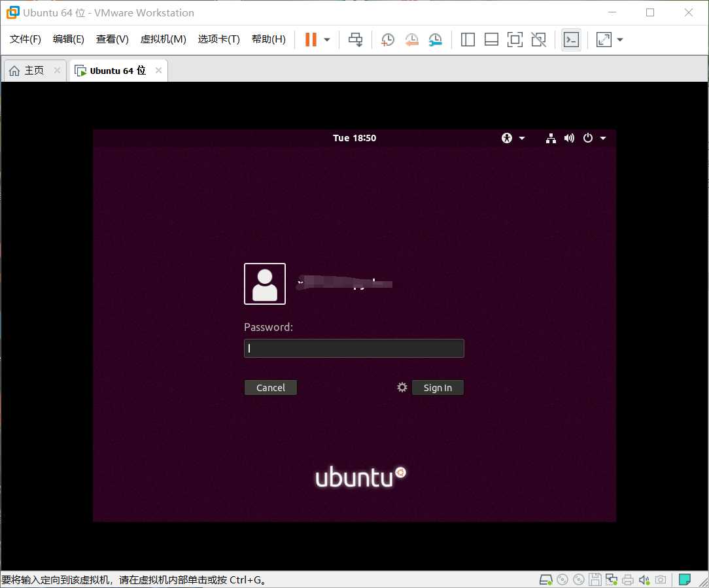Click the floppy drive status icon
This screenshot has height=588, width=709.
coord(595,579)
